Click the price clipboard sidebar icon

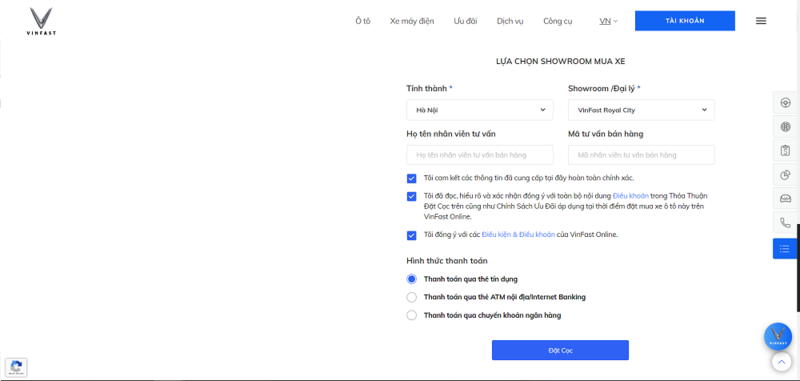coord(785,151)
